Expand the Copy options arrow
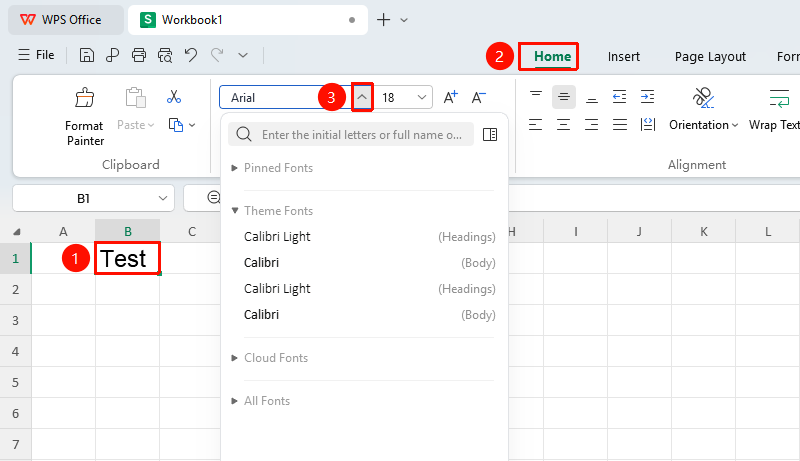 click(x=192, y=125)
